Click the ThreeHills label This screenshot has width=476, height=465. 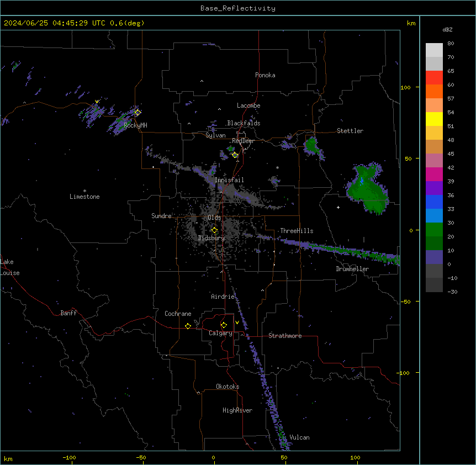[297, 231]
